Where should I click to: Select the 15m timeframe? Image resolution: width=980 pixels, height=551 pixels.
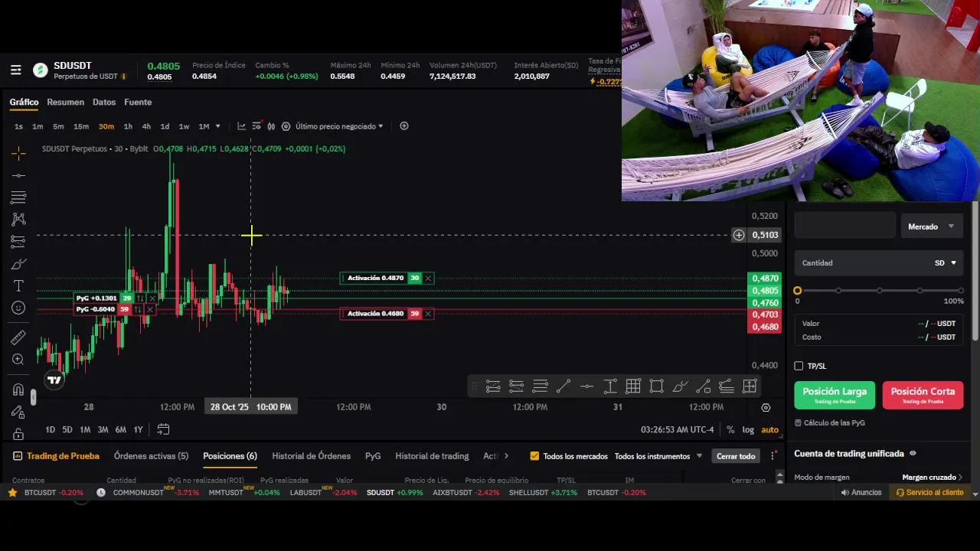click(81, 126)
